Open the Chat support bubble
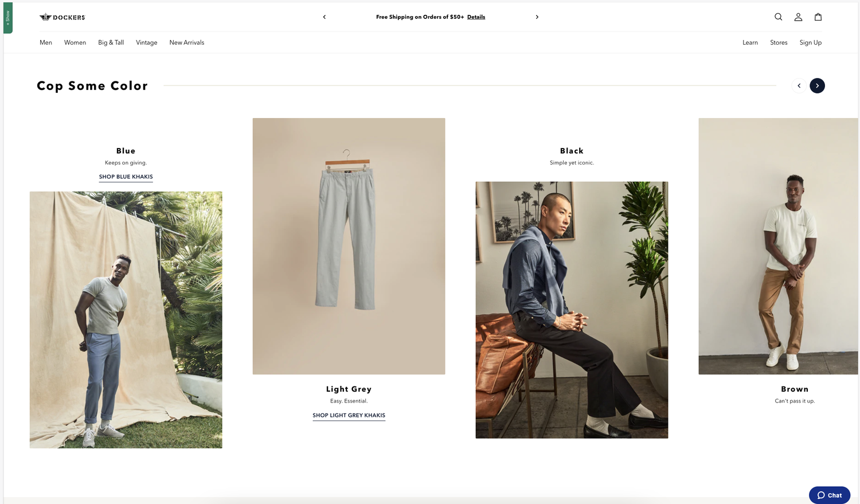The image size is (860, 504). click(830, 495)
